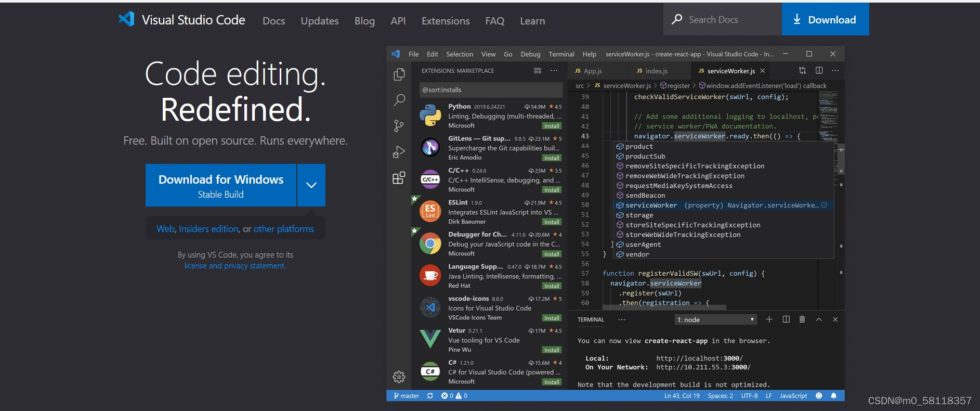Expand the 'register' breadcrumb segment
This screenshot has height=411, width=980.
point(675,86)
